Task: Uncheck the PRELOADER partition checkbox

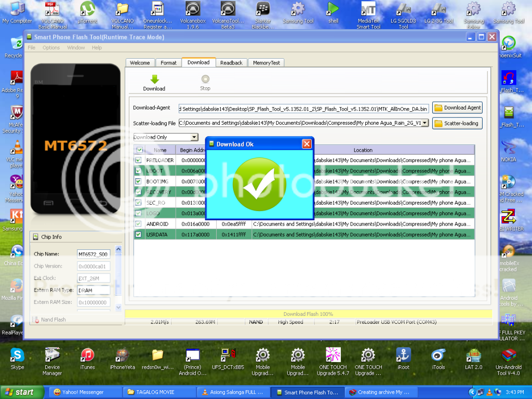Action: (x=138, y=160)
